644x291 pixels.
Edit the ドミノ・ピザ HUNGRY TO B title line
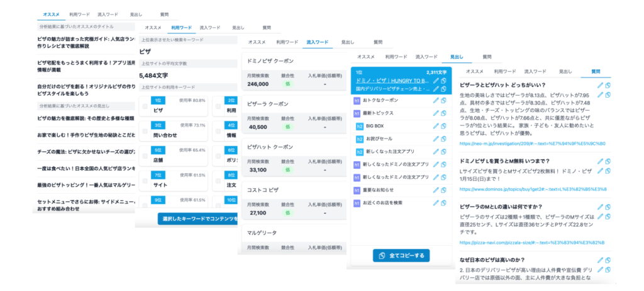click(x=436, y=81)
